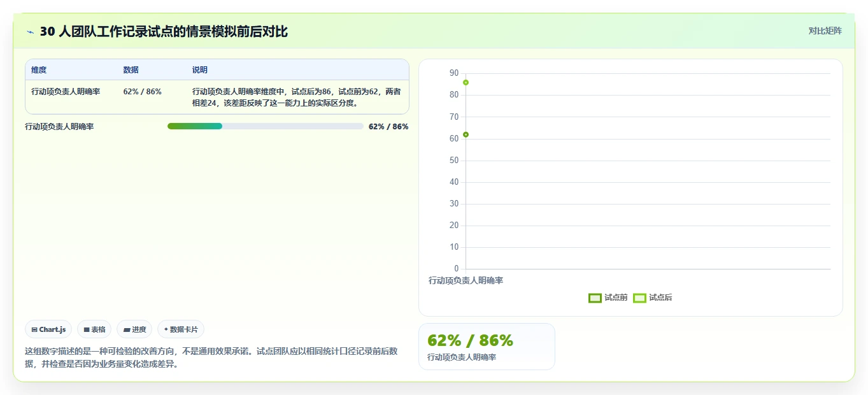Click the page title 30 人团队工作记录试点
The height and width of the screenshot is (395, 868).
164,32
